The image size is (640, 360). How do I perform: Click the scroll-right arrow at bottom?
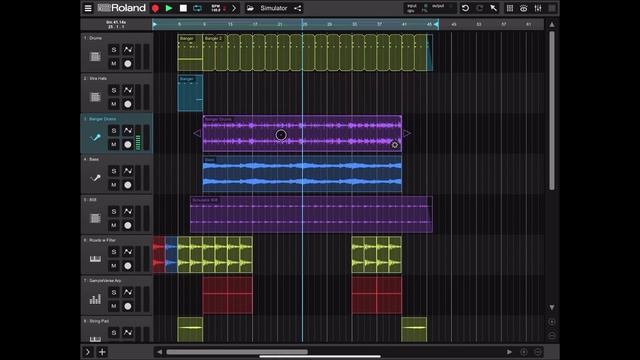pyautogui.click(x=509, y=351)
